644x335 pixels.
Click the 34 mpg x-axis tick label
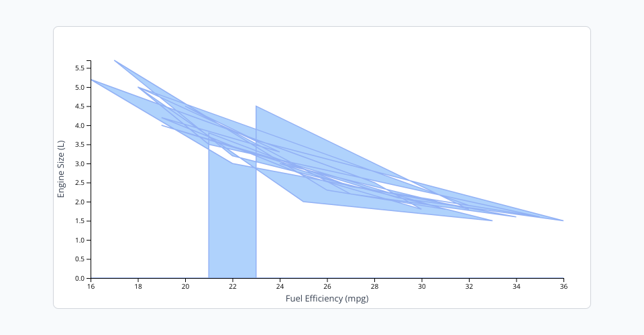coord(516,287)
